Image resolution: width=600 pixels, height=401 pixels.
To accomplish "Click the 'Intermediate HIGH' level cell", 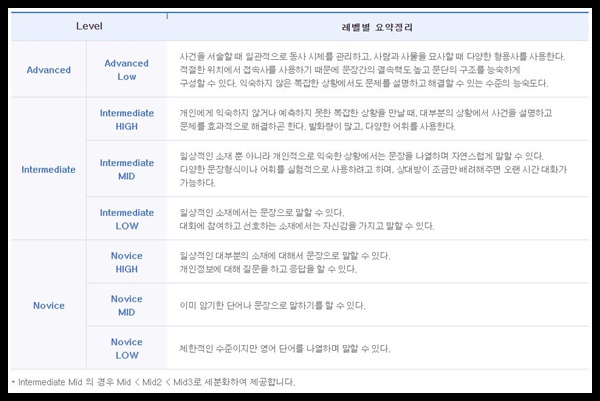I will point(127,119).
